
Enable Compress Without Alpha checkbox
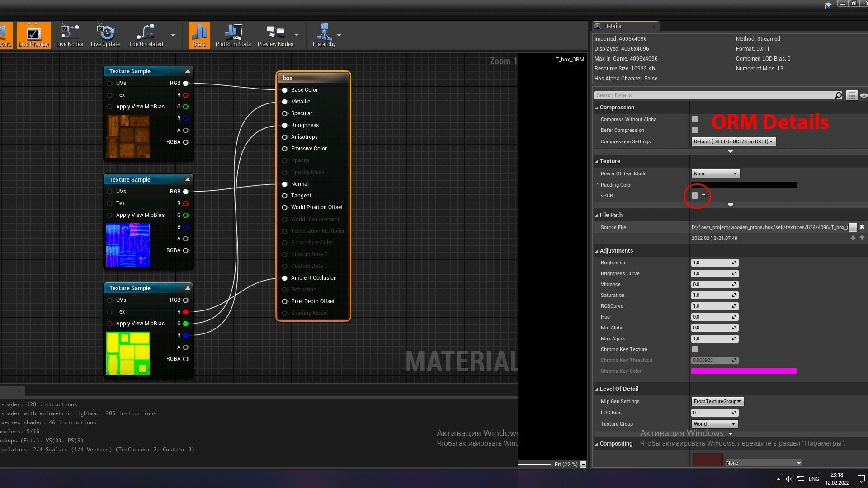(x=695, y=119)
